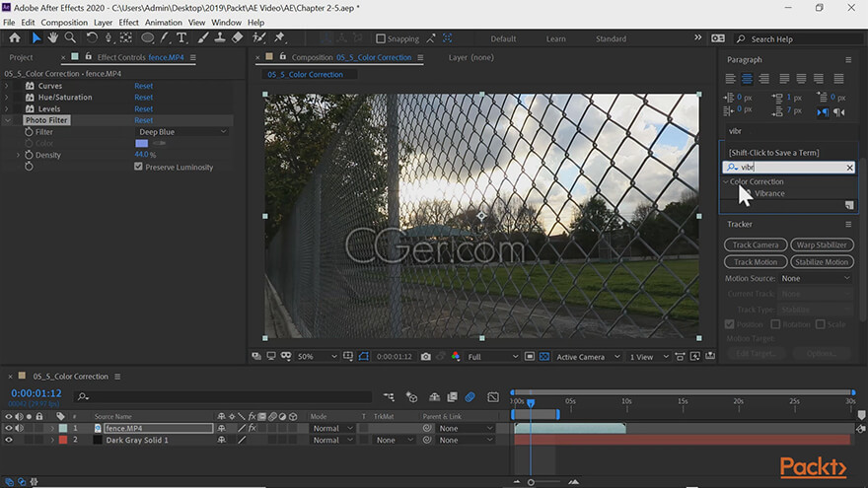Switch to the Learn workspace
The height and width of the screenshot is (488, 868).
(x=555, y=38)
